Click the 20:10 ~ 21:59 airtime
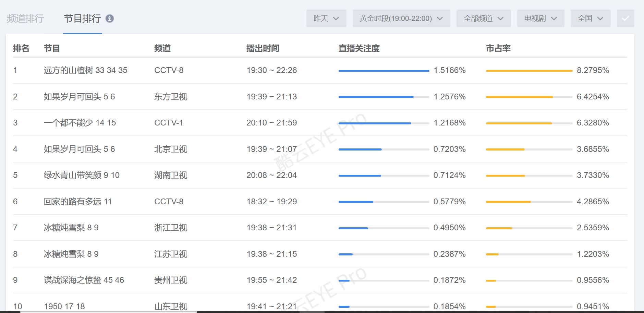 point(272,123)
